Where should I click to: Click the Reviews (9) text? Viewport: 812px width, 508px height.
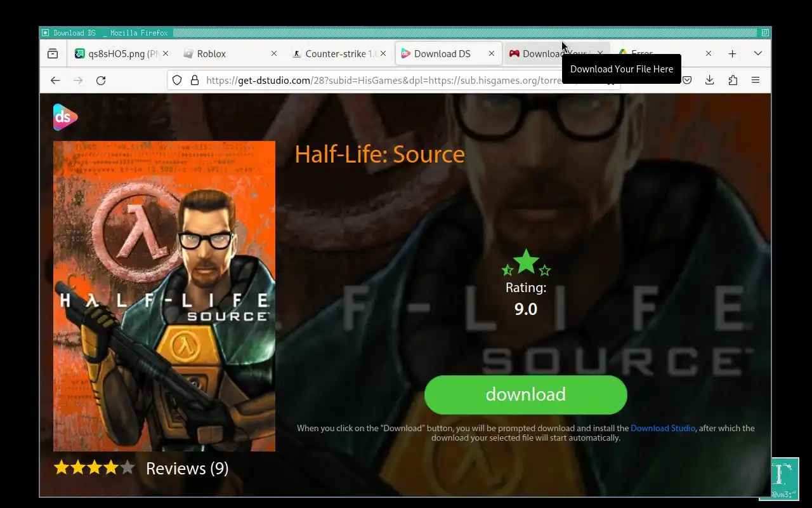(187, 469)
